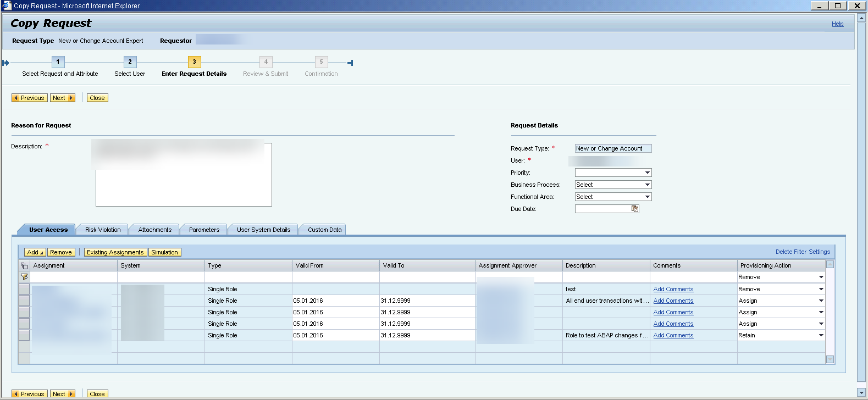This screenshot has height=400, width=868.
Task: Click step 2 Select User marker
Action: [130, 62]
